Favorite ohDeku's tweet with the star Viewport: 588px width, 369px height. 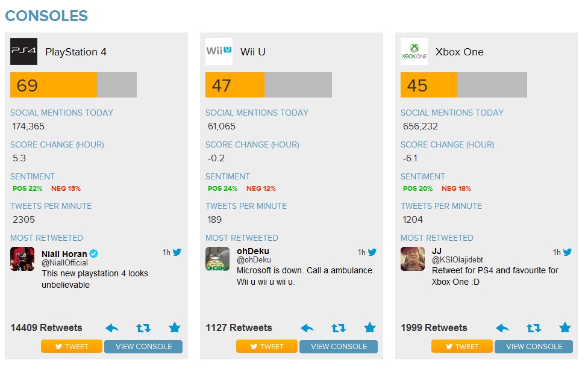click(370, 328)
